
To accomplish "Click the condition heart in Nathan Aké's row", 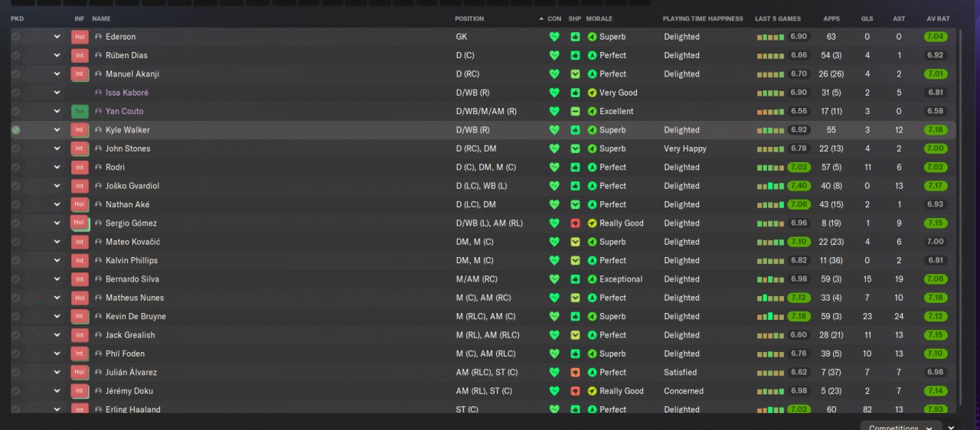I will (x=554, y=204).
